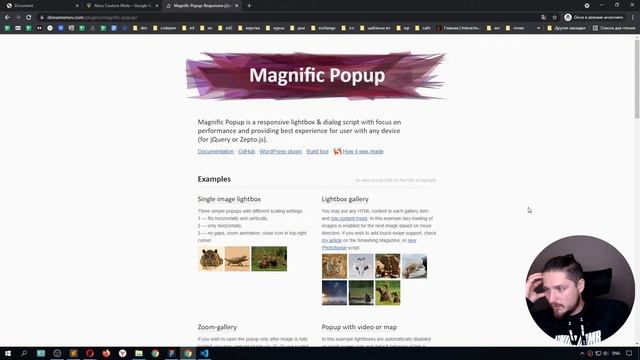Select the Magnific Popup browser tab
Viewport: 640px width, 360px height.
(202, 6)
